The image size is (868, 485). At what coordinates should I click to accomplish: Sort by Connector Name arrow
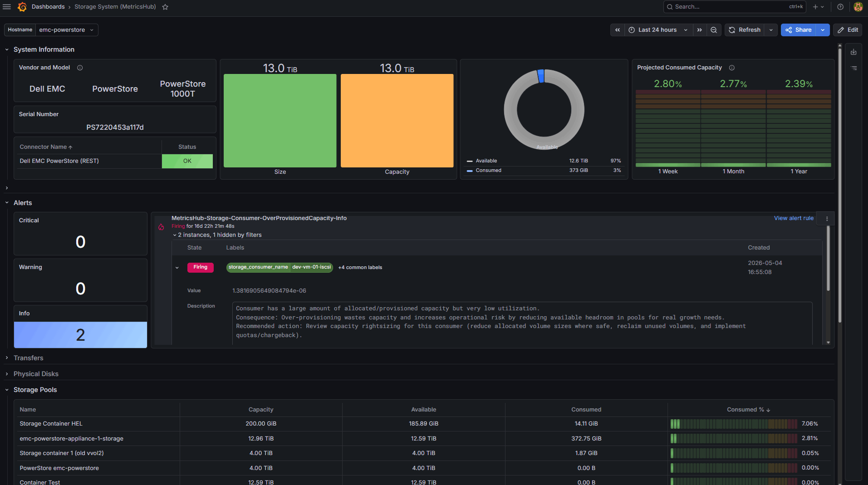click(x=70, y=147)
